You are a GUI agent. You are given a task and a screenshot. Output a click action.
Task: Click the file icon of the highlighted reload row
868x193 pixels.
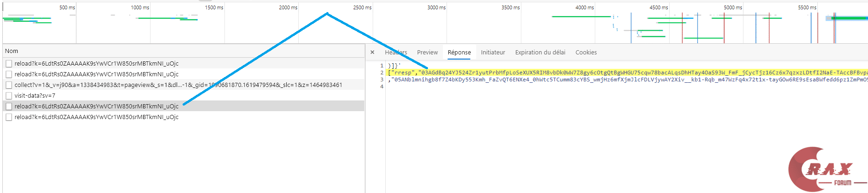pos(9,106)
